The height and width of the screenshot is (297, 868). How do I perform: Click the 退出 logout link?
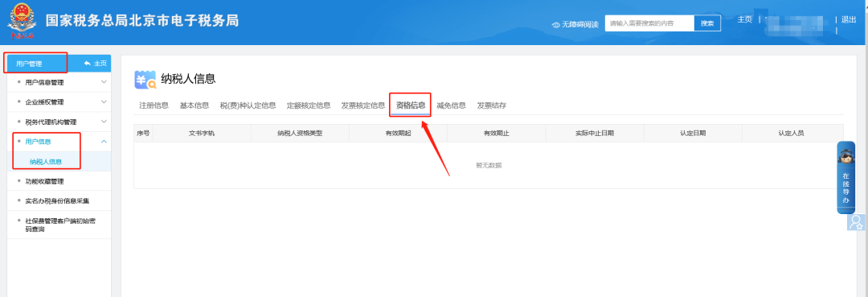point(848,19)
